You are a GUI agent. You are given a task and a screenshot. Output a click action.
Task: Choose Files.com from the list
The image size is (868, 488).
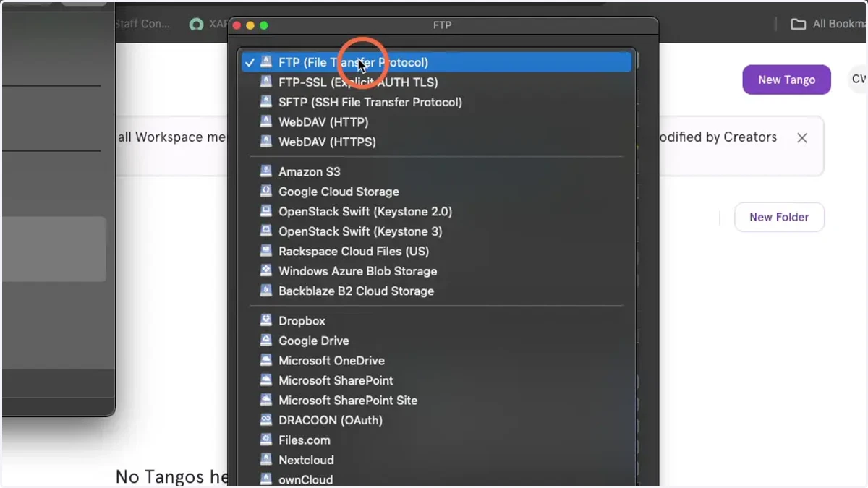point(436,440)
